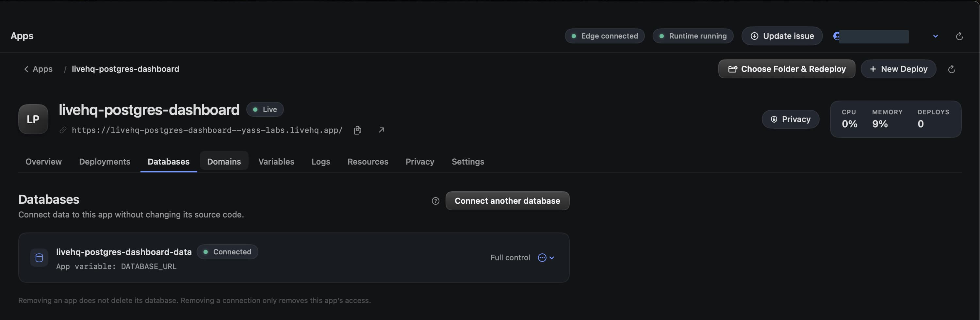
Task: Expand the account dropdown chevron
Action: click(935, 36)
